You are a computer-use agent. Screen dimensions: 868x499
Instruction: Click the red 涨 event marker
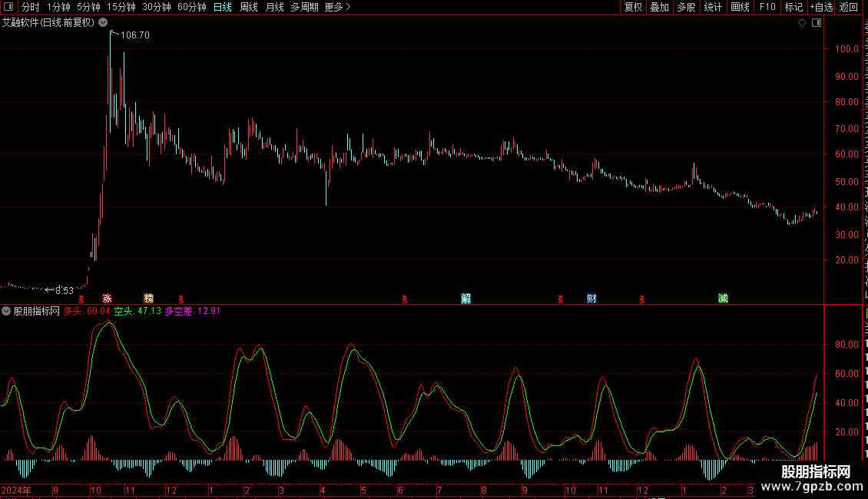[x=107, y=299]
